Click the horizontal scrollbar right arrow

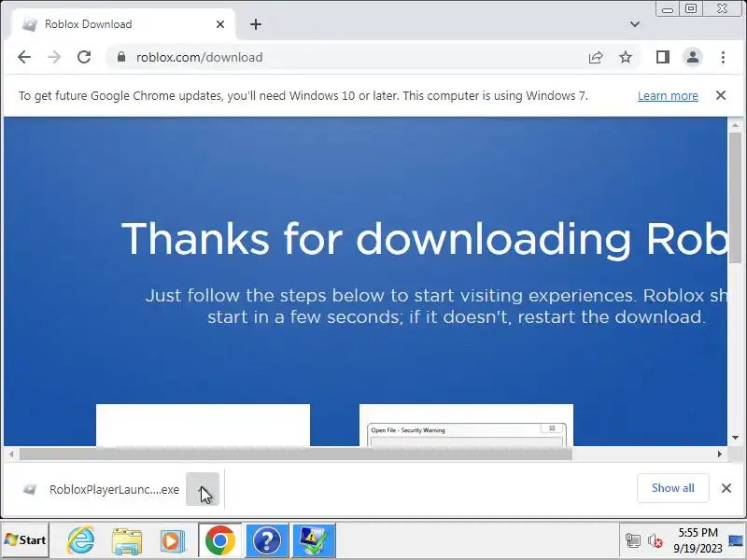[720, 455]
